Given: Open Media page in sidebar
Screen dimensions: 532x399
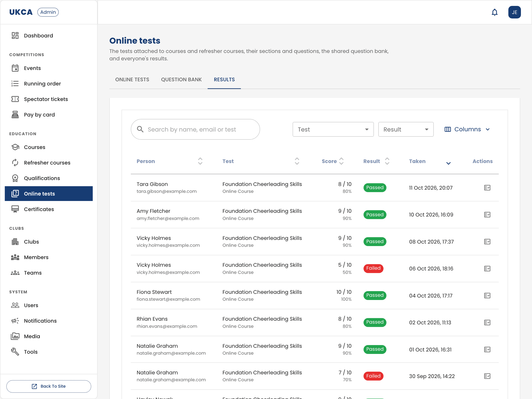Looking at the screenshot, I should (49, 336).
